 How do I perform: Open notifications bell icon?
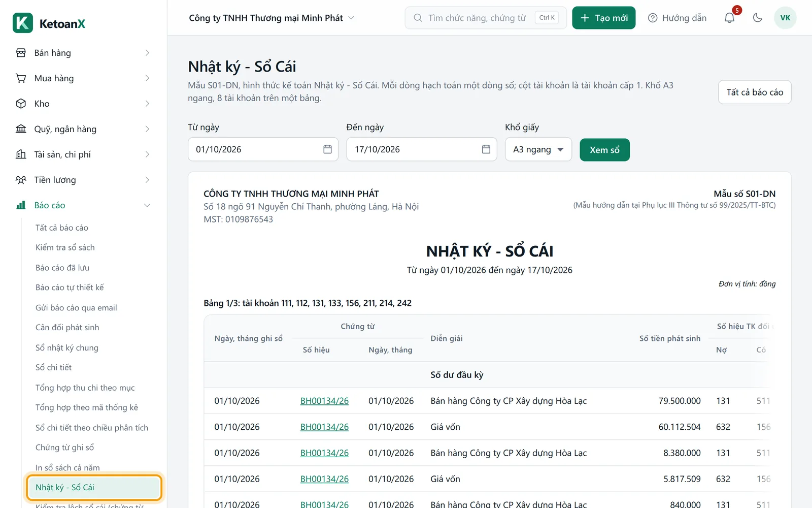click(x=729, y=18)
